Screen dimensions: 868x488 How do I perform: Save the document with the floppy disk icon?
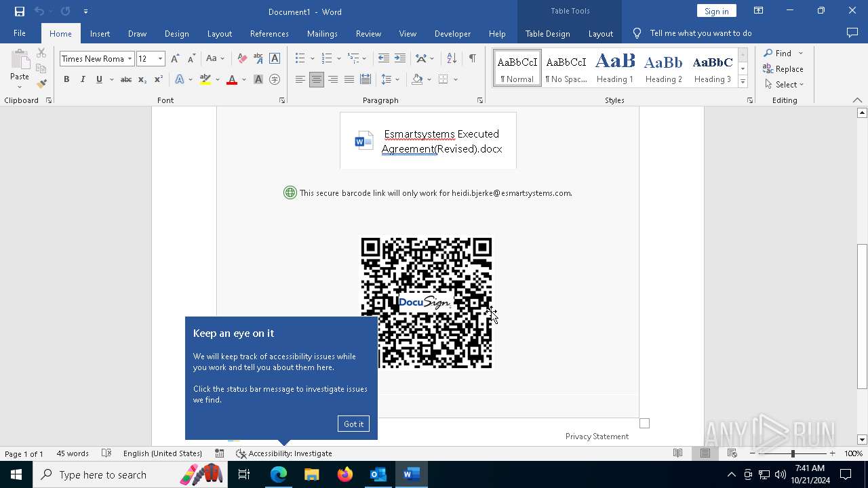(19, 12)
